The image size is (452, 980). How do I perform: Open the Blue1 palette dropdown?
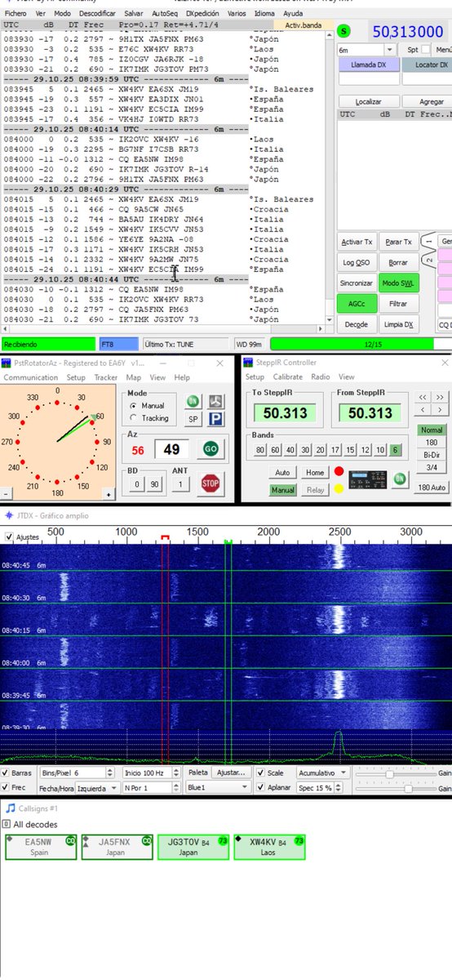(219, 788)
